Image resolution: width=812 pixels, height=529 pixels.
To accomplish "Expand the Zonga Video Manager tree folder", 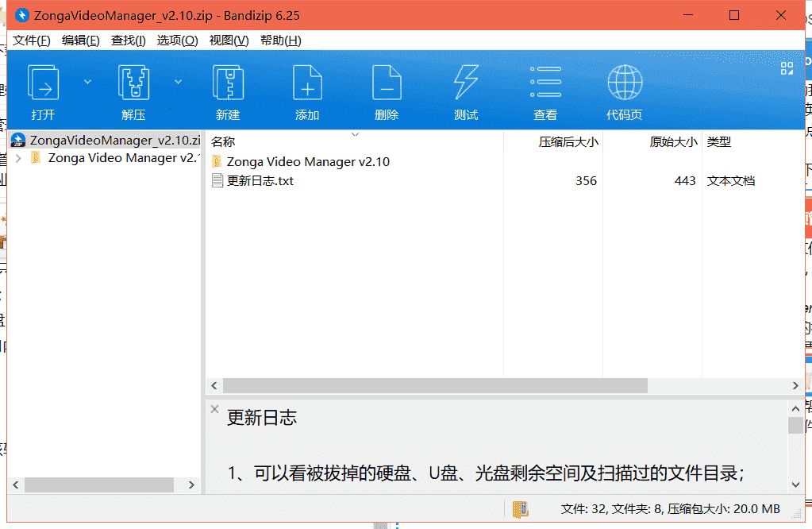I will pos(18,158).
